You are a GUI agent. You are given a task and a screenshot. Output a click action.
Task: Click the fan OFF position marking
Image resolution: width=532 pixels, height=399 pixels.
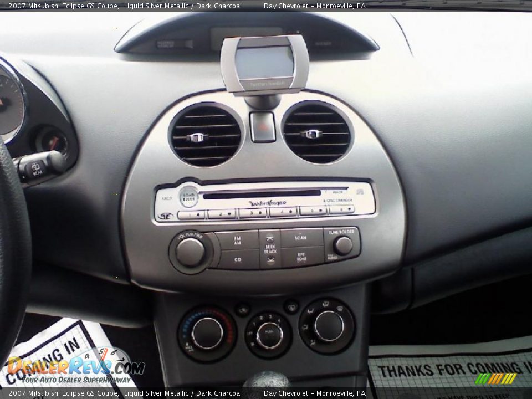[x=250, y=334]
